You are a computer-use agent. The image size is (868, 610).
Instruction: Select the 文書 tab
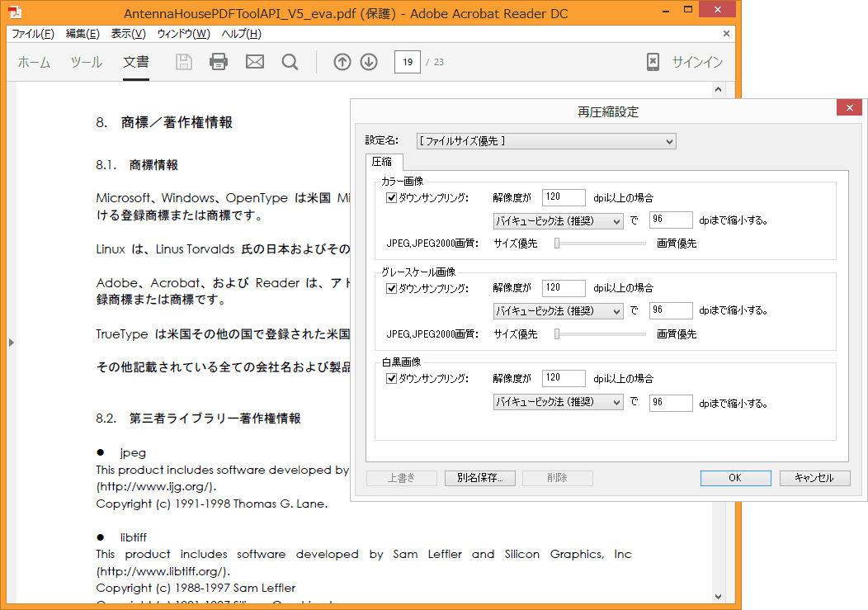[136, 62]
